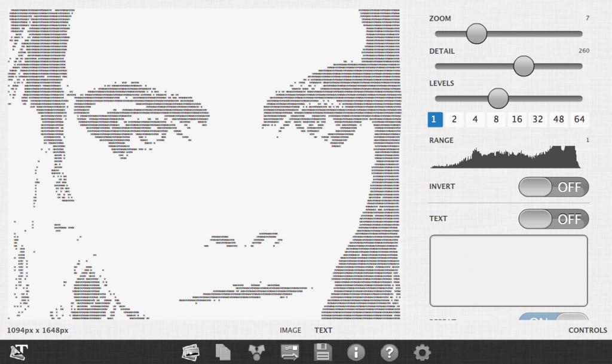The height and width of the screenshot is (364, 612).
Task: Select levels preset 32
Action: [538, 120]
